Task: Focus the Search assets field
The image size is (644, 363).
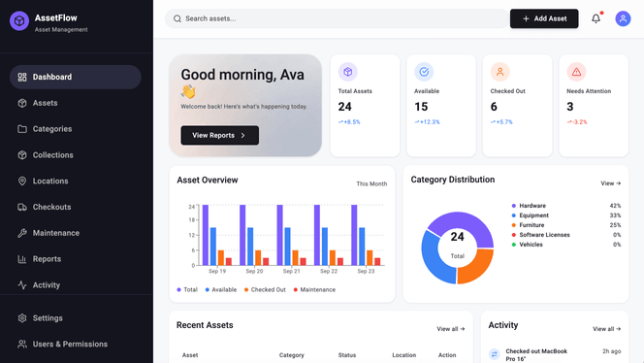Action: point(337,18)
